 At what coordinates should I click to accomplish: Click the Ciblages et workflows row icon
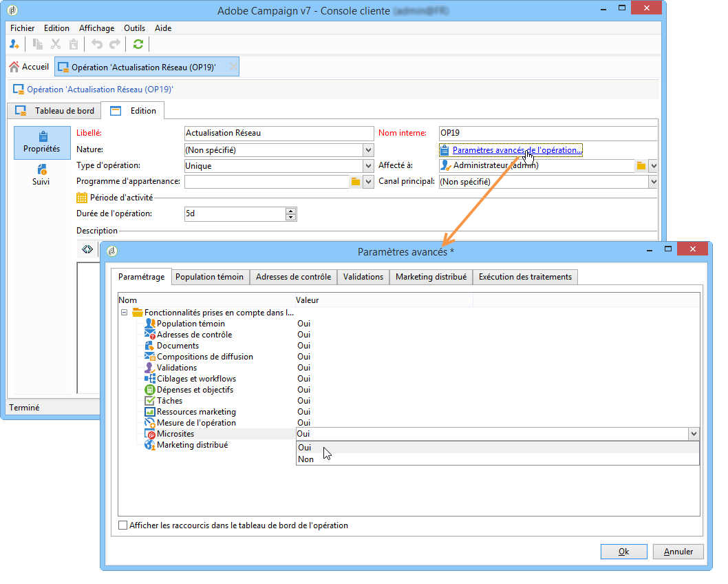pyautogui.click(x=149, y=379)
